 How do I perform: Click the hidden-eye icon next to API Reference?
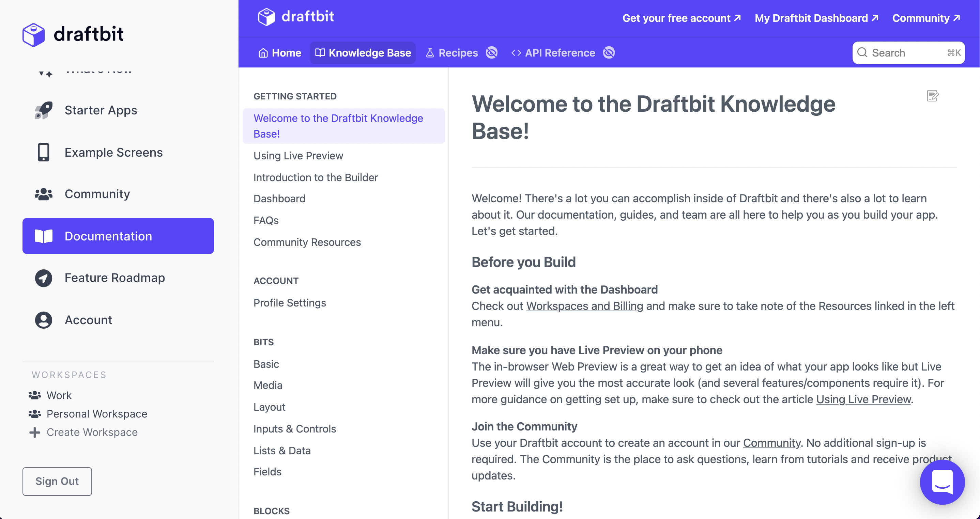click(609, 52)
